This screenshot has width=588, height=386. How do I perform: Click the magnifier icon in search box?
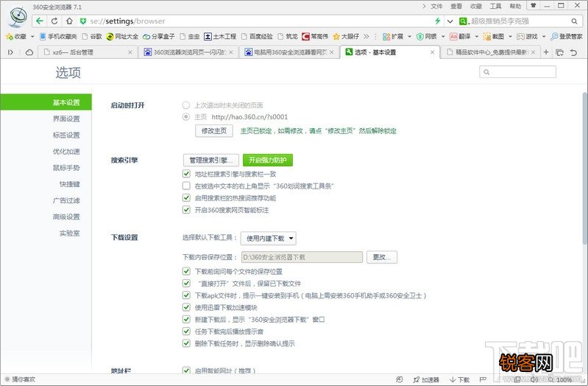pyautogui.click(x=574, y=21)
